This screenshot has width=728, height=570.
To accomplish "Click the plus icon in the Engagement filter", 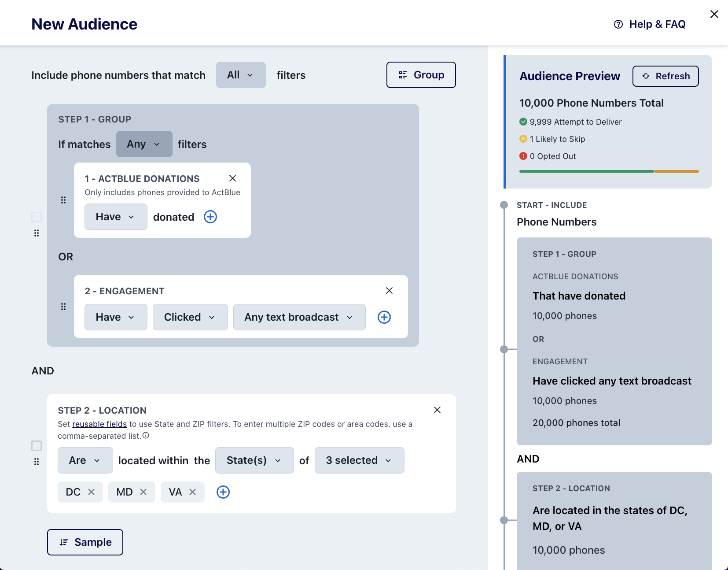I will (383, 317).
